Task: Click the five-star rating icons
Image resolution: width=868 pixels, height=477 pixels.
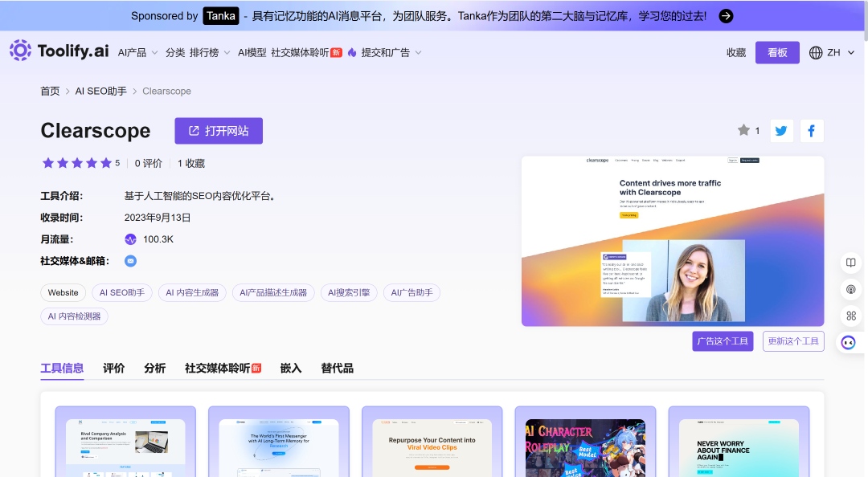Action: (x=77, y=163)
